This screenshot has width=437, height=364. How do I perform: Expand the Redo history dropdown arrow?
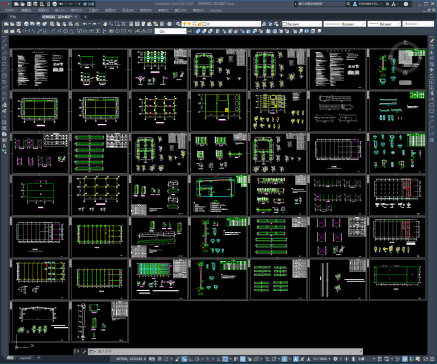coord(99,24)
